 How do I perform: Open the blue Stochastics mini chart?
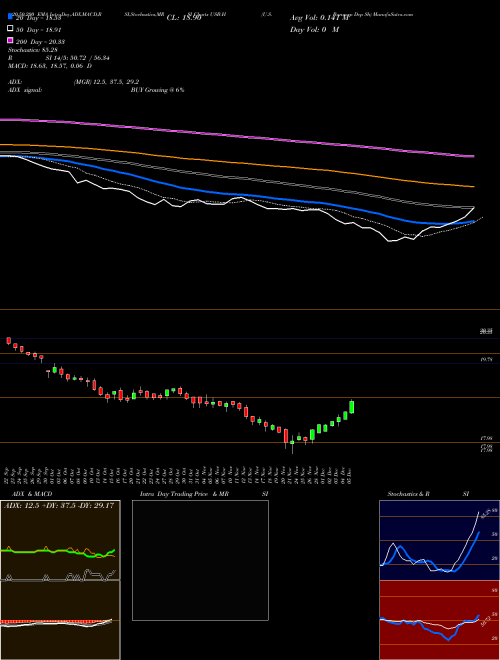click(439, 540)
